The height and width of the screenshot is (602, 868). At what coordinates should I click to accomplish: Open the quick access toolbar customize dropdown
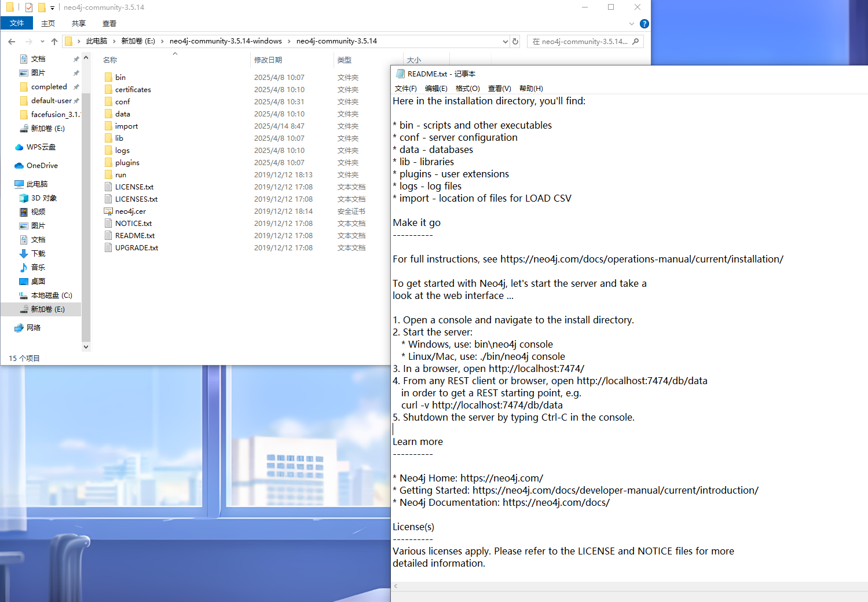(52, 8)
